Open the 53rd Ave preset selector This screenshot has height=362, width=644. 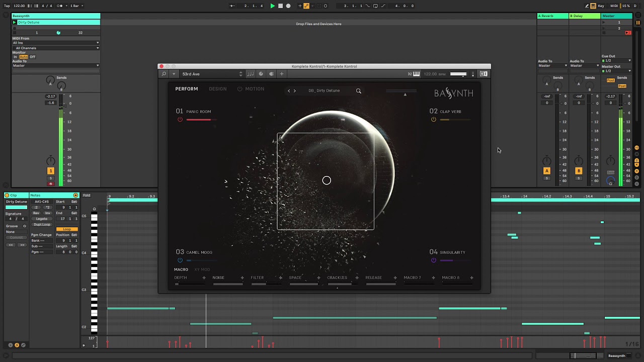[x=211, y=74]
